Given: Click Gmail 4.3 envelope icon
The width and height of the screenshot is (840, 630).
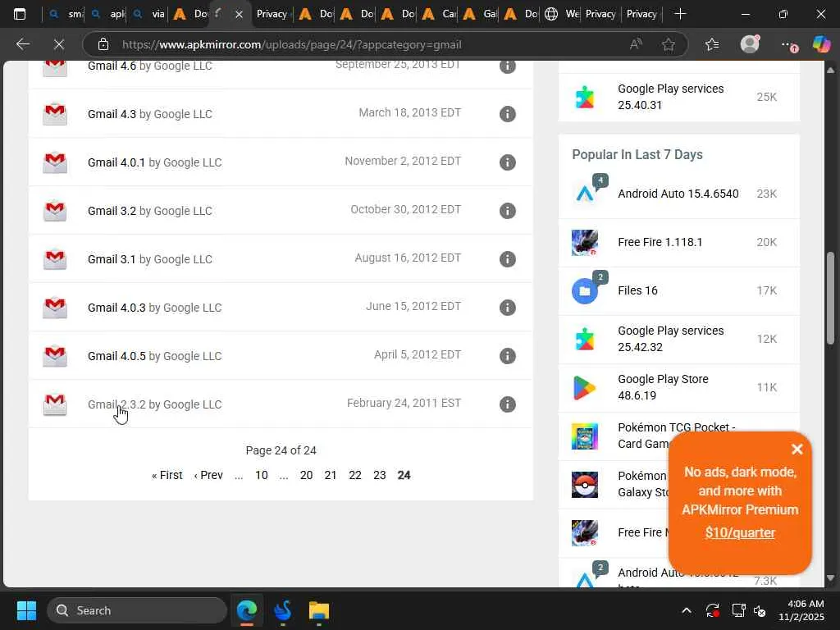Looking at the screenshot, I should pyautogui.click(x=55, y=114).
